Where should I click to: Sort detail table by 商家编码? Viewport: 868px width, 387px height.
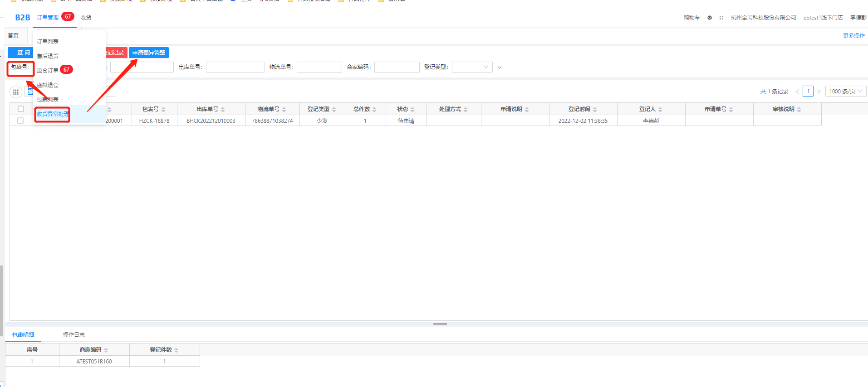point(106,350)
